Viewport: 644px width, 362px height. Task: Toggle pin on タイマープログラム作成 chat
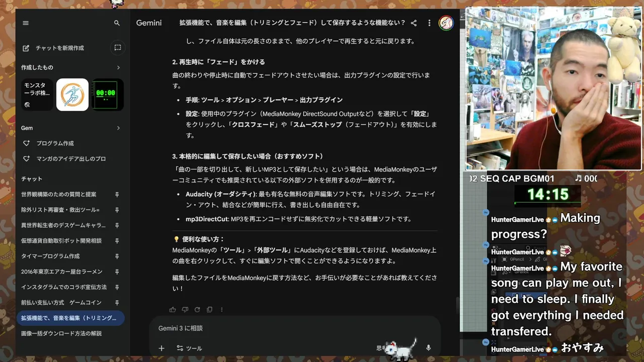(117, 256)
